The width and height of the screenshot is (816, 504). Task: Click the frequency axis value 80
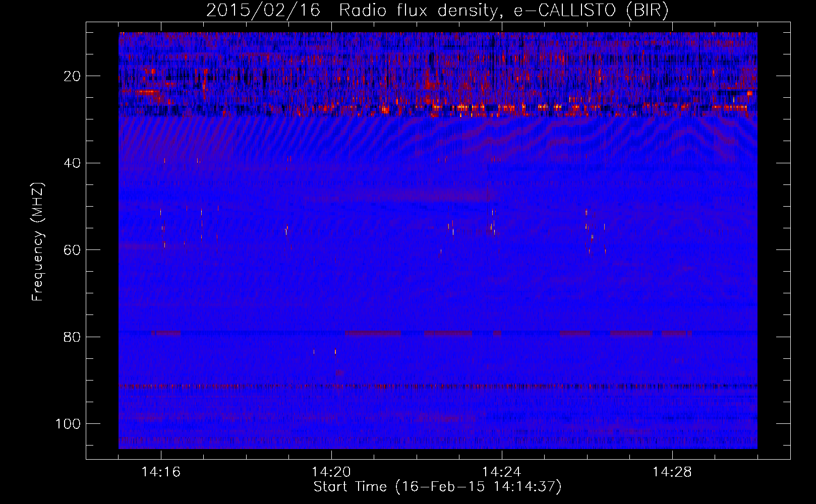72,337
